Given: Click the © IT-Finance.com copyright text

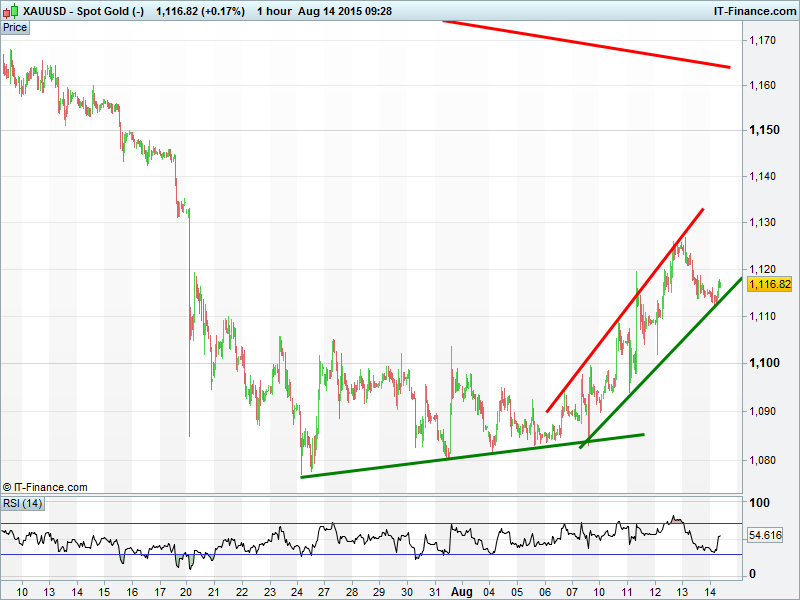Looking at the screenshot, I should coord(45,487).
